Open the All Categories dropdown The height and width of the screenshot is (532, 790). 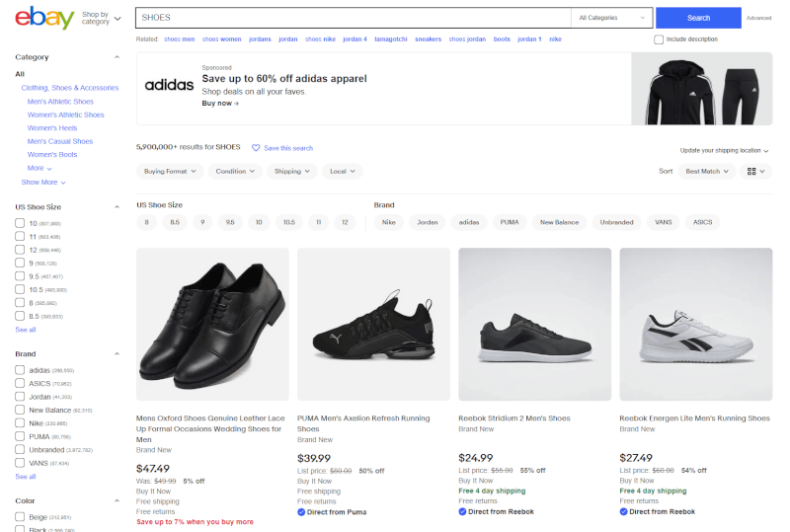(611, 18)
